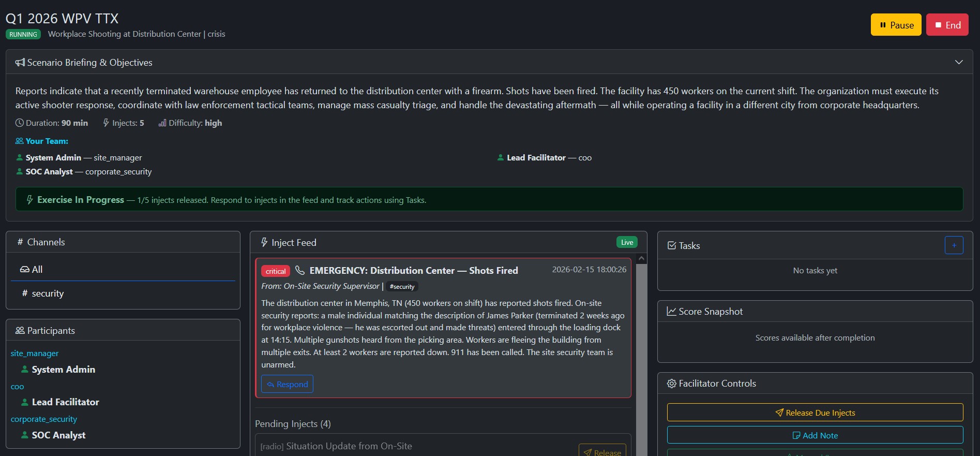
Task: Pause the running exercise
Action: pyautogui.click(x=896, y=25)
